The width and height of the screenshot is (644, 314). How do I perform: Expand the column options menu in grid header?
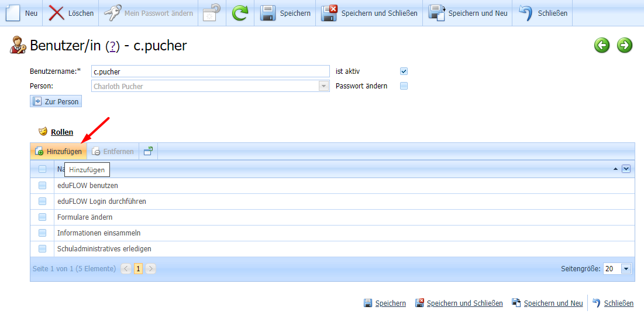click(x=626, y=169)
